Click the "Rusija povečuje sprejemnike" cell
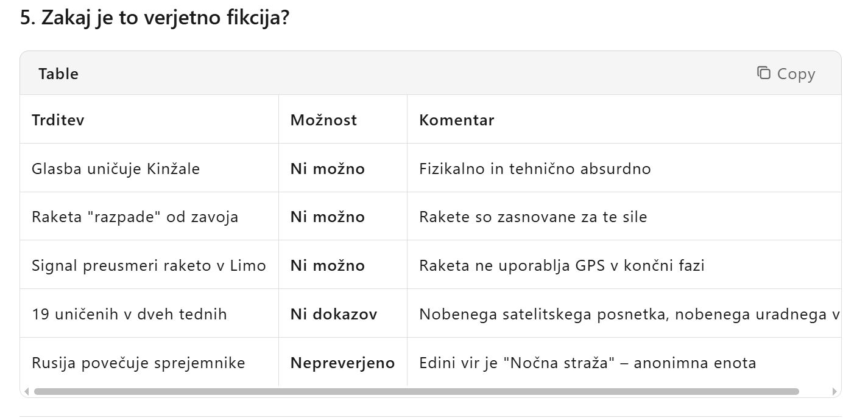This screenshot has width=868, height=418. [138, 363]
